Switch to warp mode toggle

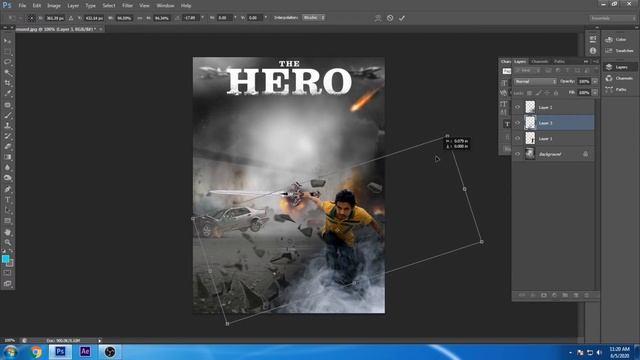[378, 18]
